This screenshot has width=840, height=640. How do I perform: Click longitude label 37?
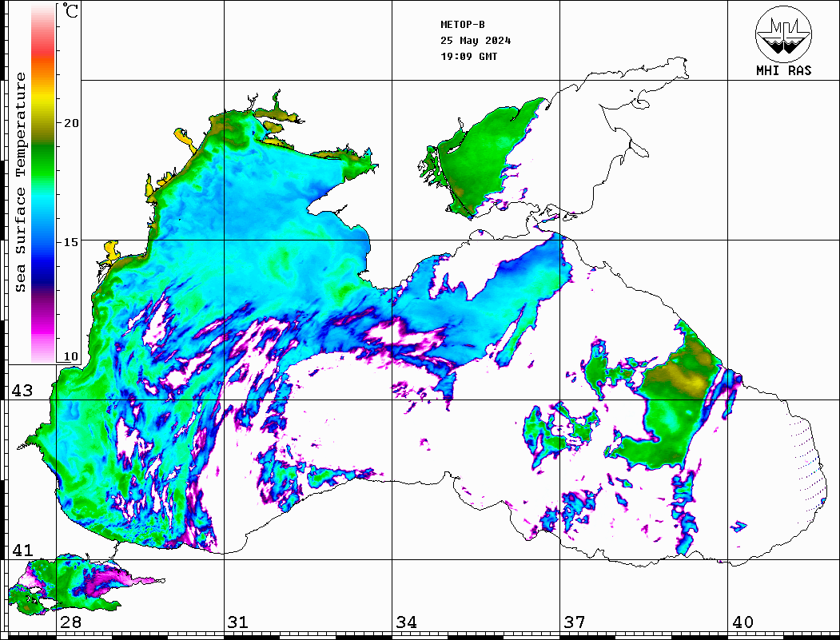point(575,622)
